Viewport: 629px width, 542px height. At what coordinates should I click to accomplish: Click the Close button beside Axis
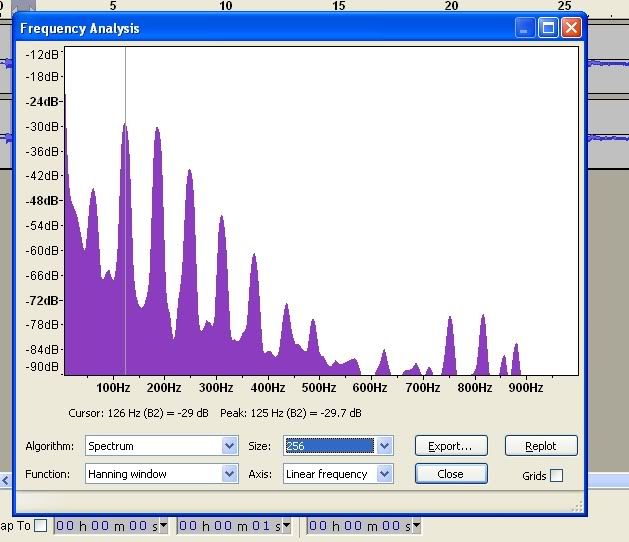(x=450, y=474)
